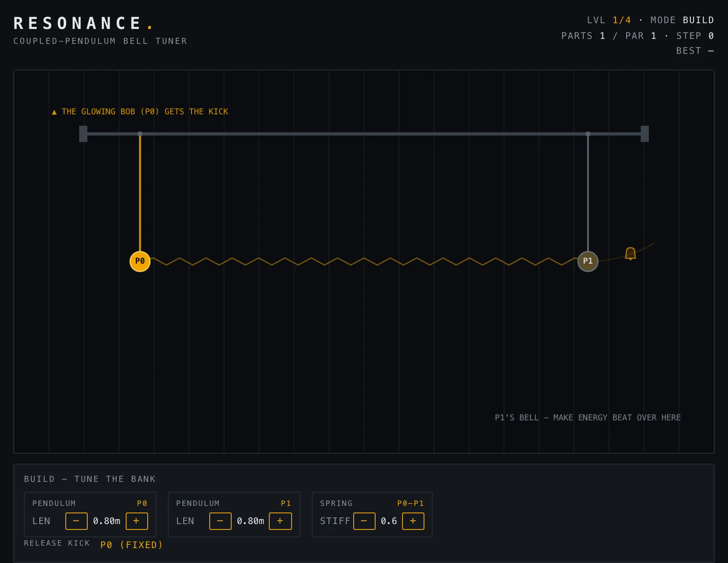Click the 'P0–P1' spring identifier
The width and height of the screenshot is (728, 563).
(410, 503)
